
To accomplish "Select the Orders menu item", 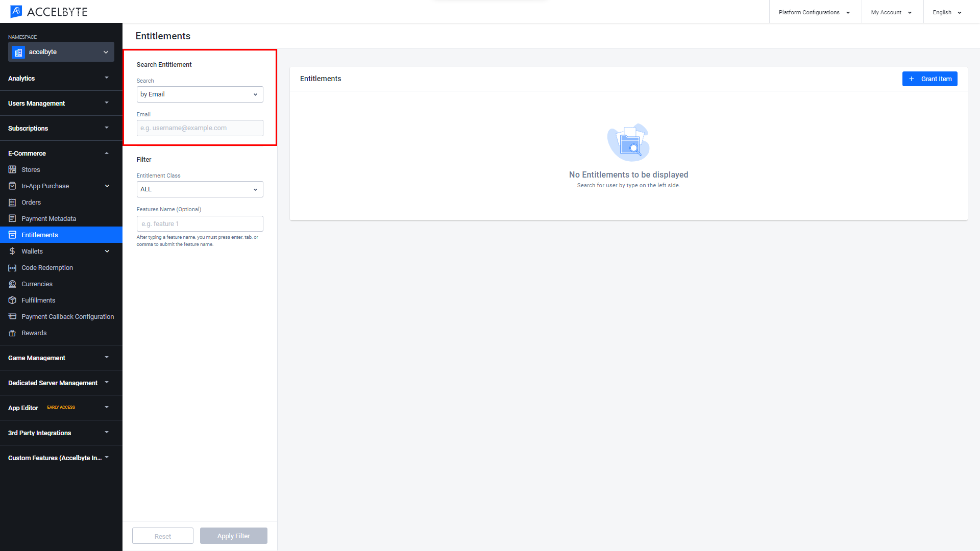I will (31, 202).
